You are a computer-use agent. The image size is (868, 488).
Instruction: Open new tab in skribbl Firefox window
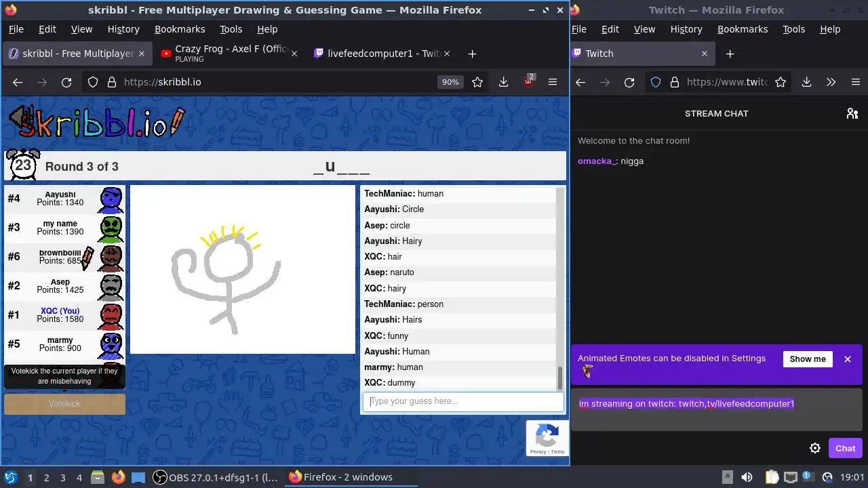(x=472, y=54)
